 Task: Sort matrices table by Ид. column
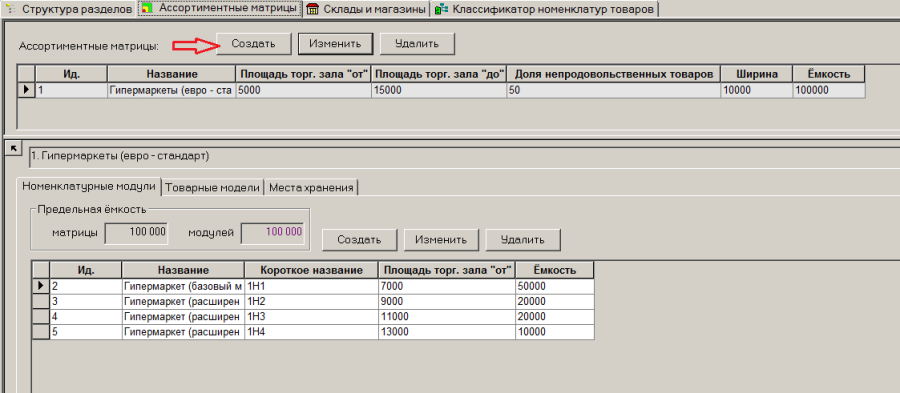71,74
